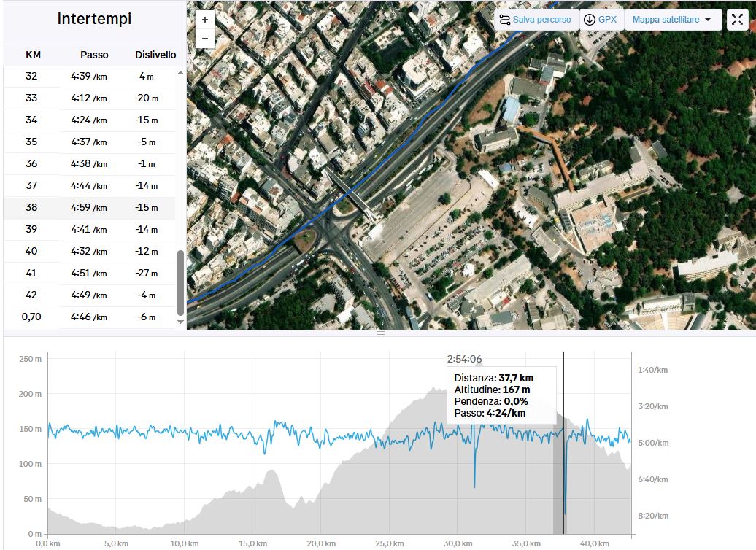
Task: Click scroll-down arrow of splits table
Action: [181, 322]
